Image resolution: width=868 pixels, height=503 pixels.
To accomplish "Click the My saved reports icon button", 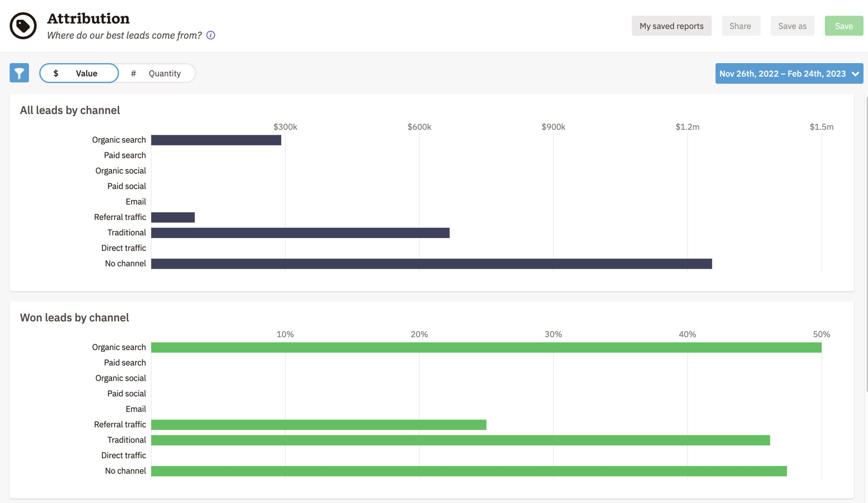I will 671,25.
